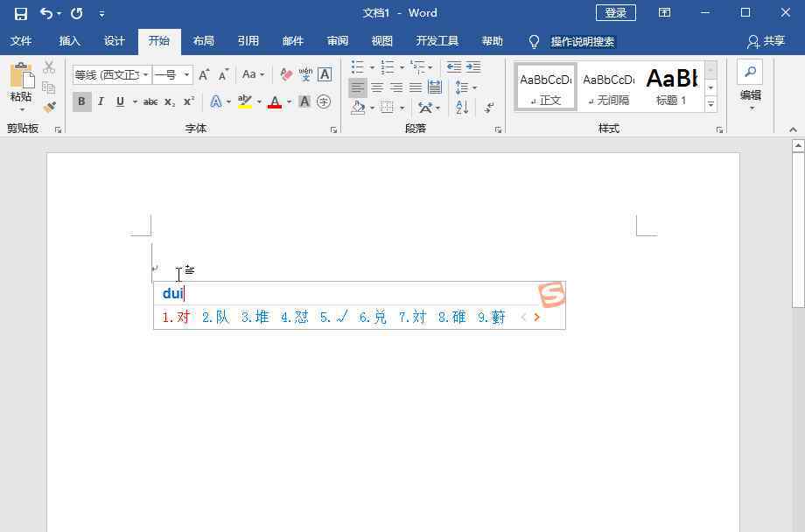Open line spacing options
This screenshot has width=805, height=532.
click(466, 87)
